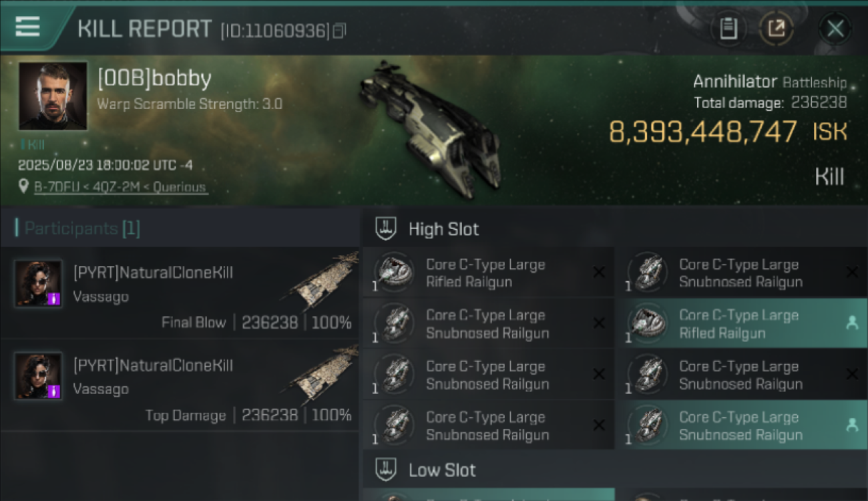
Task: Click the High Slot header label
Action: (443, 229)
